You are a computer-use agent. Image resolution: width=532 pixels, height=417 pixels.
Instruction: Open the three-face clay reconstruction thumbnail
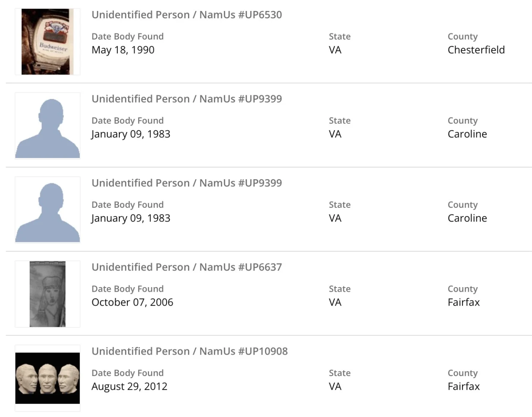pyautogui.click(x=47, y=378)
